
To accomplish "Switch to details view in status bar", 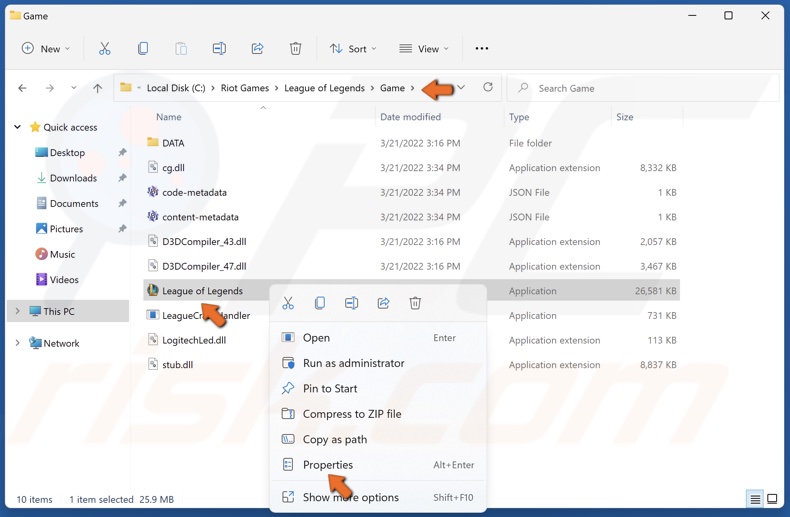I will pos(755,499).
